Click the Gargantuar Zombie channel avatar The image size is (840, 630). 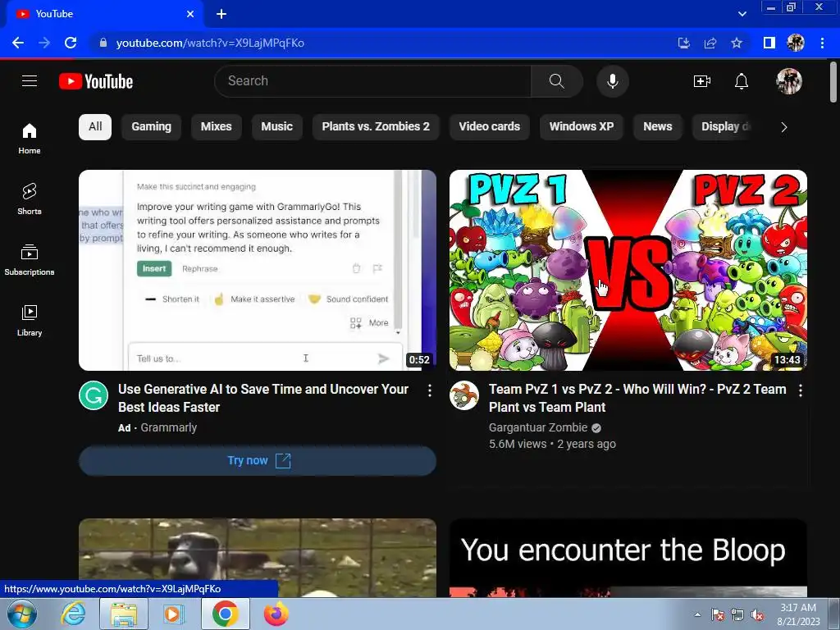464,395
